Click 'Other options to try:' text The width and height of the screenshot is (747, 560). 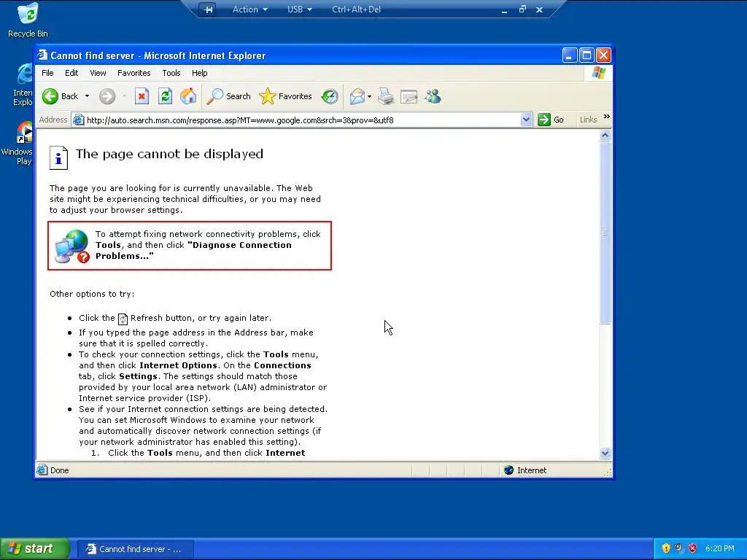point(92,294)
